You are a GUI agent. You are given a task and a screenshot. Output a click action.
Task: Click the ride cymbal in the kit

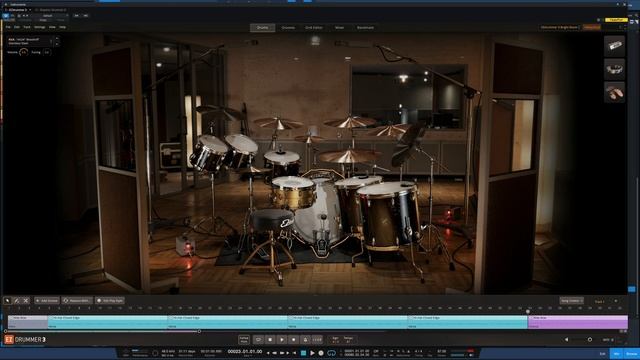[348, 156]
